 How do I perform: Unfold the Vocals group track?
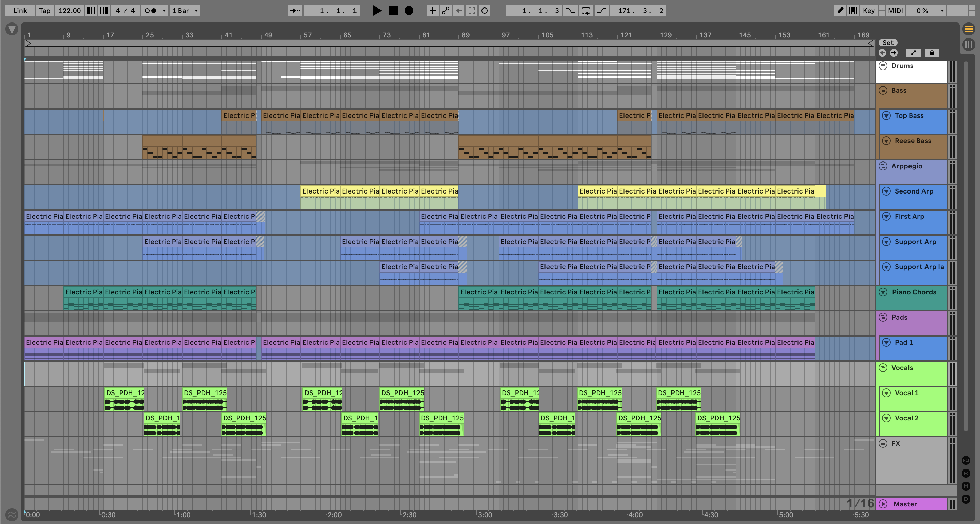(883, 368)
